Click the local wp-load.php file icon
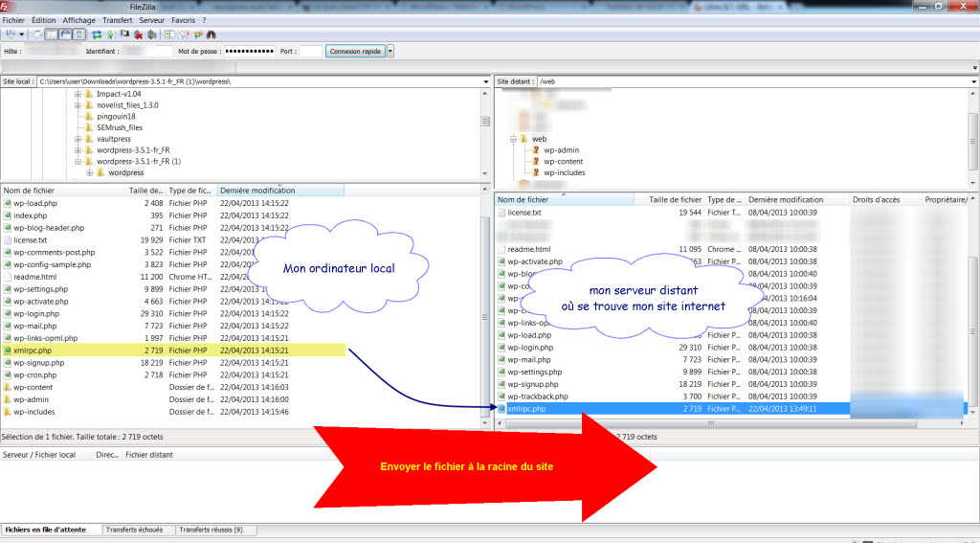Image resolution: width=980 pixels, height=543 pixels. [x=8, y=203]
